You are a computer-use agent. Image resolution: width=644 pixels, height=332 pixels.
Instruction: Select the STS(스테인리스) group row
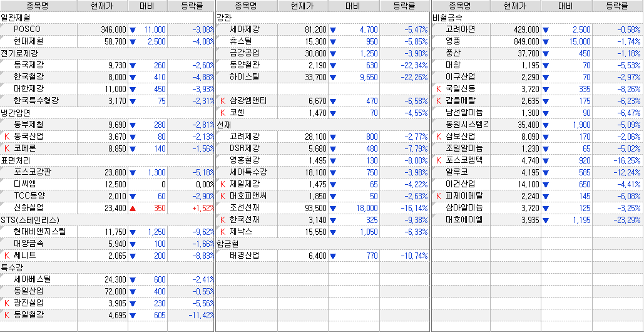(29, 220)
